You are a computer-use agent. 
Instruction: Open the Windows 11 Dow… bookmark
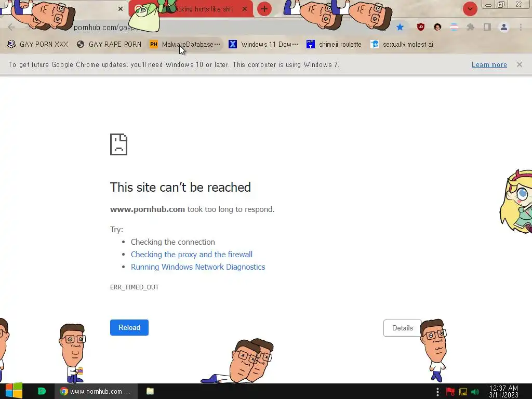263,45
